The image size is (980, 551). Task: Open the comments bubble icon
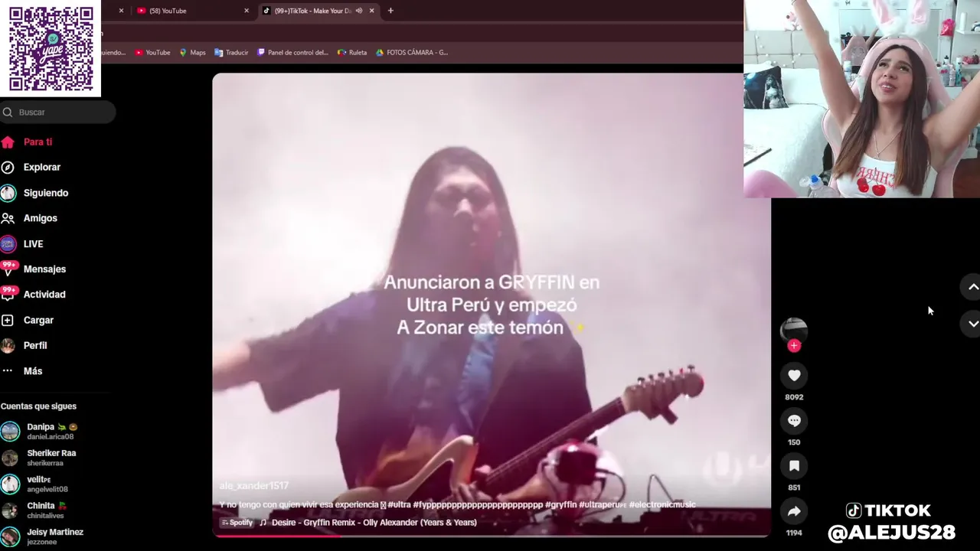[794, 420]
